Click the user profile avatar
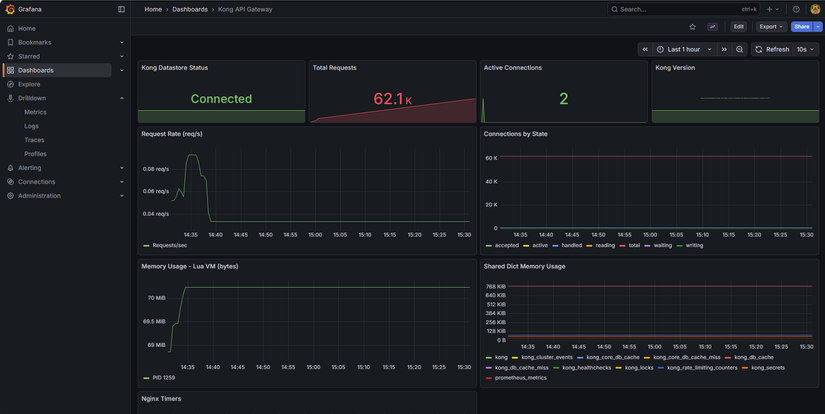The height and width of the screenshot is (414, 825). (814, 9)
